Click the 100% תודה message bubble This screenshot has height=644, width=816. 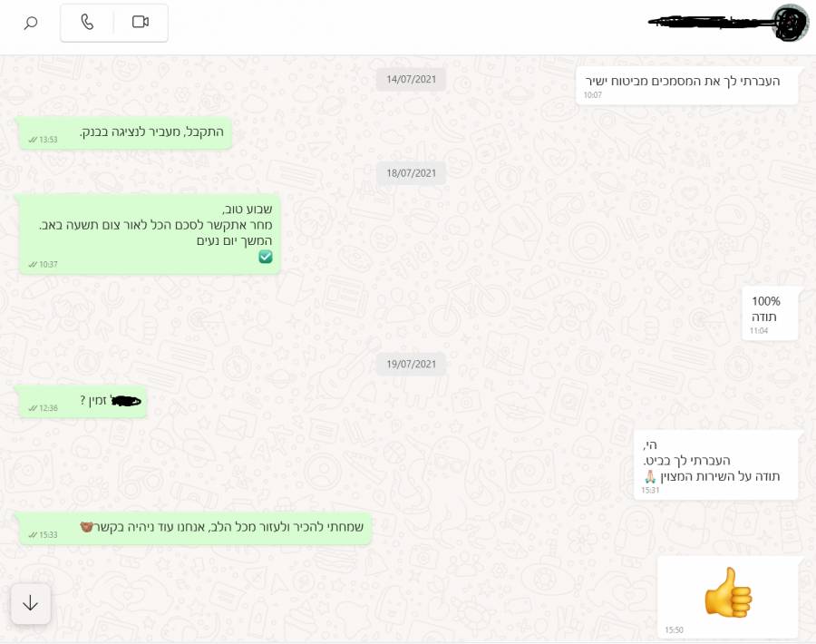[769, 314]
